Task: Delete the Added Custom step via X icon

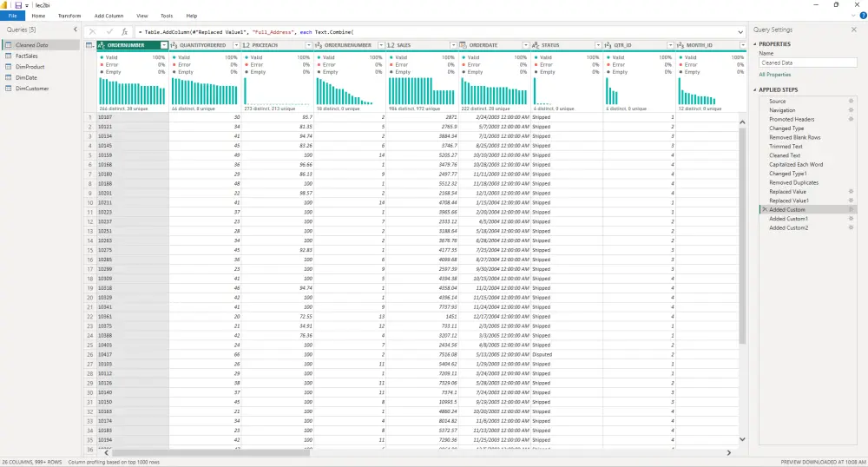Action: pyautogui.click(x=765, y=210)
